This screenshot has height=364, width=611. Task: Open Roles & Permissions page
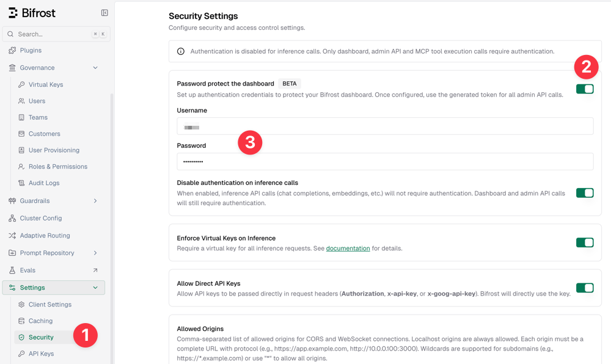click(x=57, y=167)
